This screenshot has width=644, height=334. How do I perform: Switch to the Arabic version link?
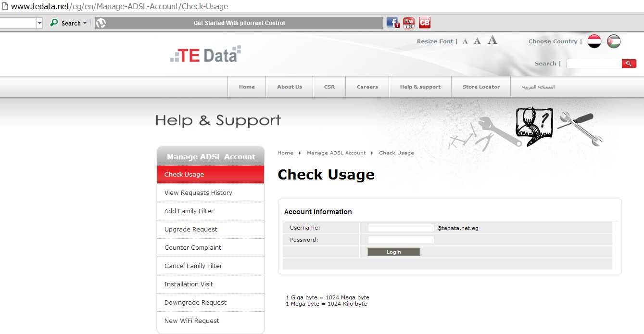pyautogui.click(x=538, y=87)
